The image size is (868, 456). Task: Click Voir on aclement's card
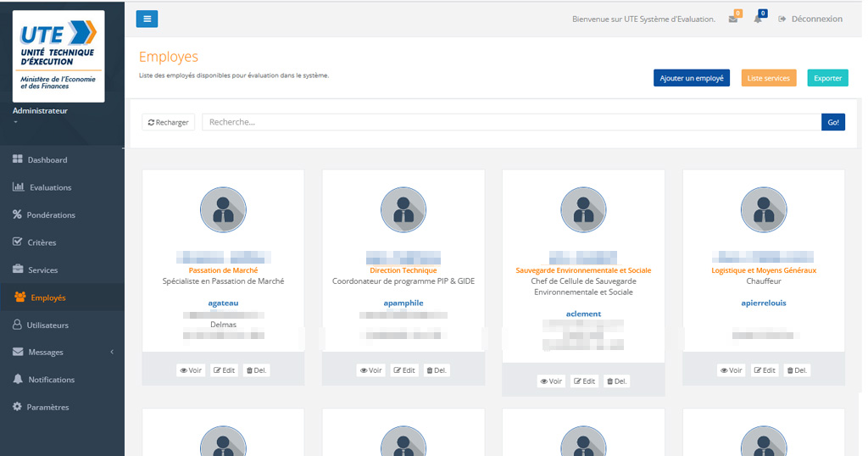pos(551,381)
